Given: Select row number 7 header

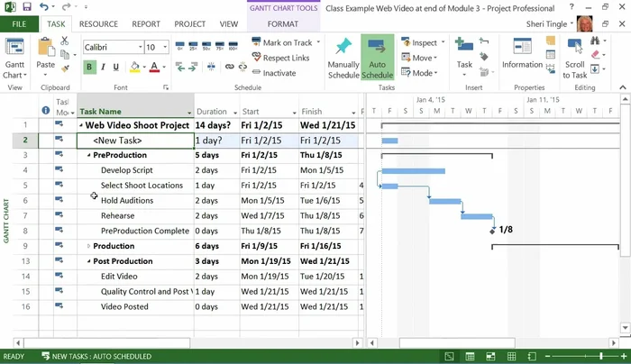Looking at the screenshot, I should tap(25, 215).
